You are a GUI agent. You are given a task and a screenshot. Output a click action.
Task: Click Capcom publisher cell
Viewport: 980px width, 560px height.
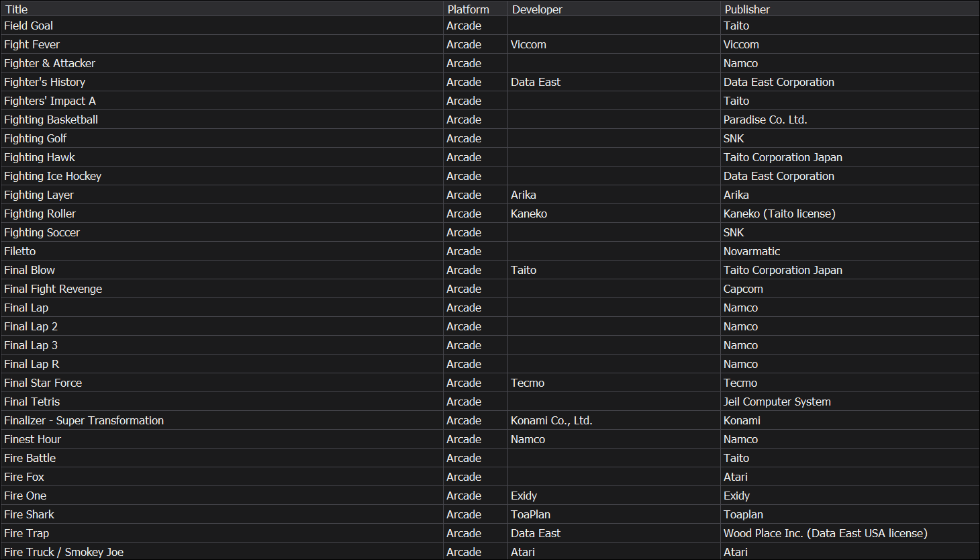(743, 289)
